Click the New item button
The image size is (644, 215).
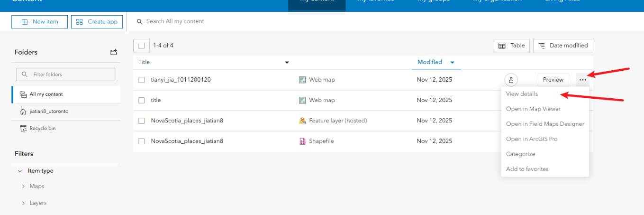pyautogui.click(x=39, y=22)
